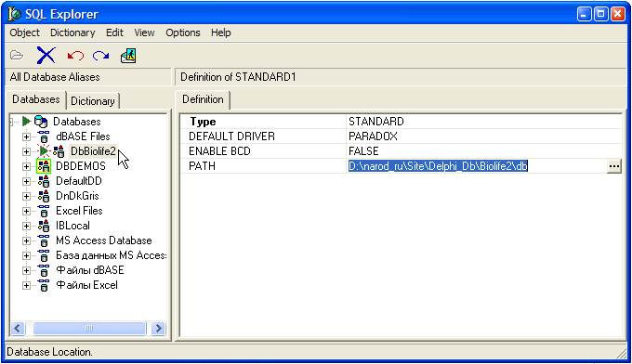Click the DnDkGris alias icon
Screen dimensions: 632x364
click(44, 196)
